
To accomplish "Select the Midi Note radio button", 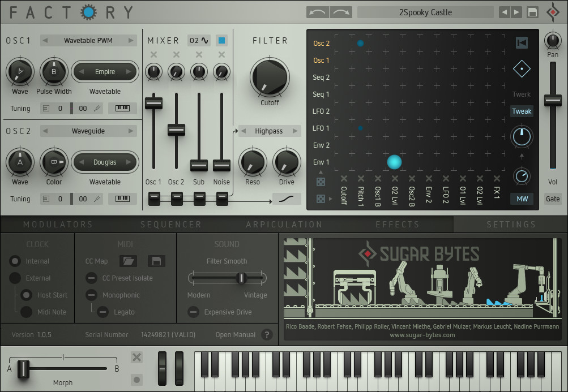I will (26, 312).
